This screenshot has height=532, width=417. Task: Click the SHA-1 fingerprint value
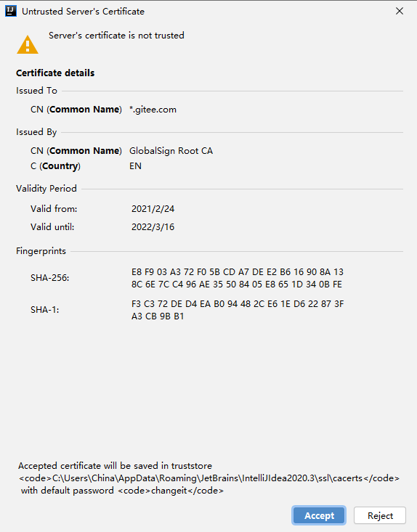click(238, 310)
